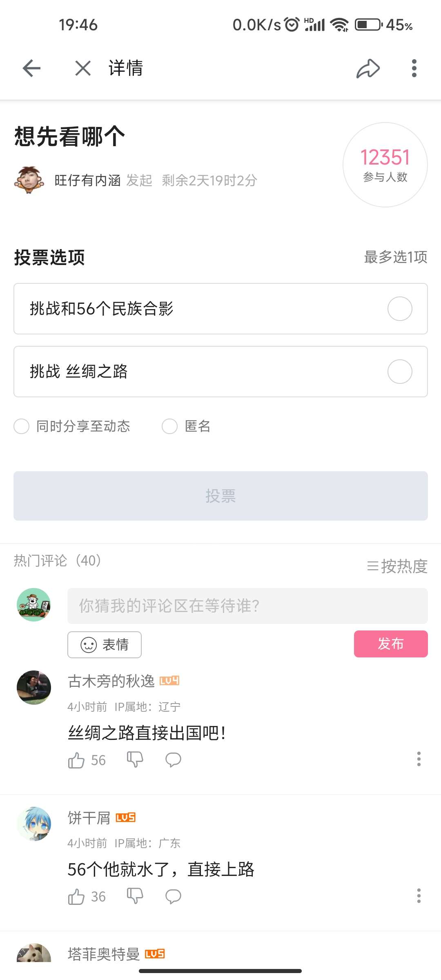Screen dimensions: 441x980
Task: Open the 按热度 sort menu
Action: click(397, 566)
